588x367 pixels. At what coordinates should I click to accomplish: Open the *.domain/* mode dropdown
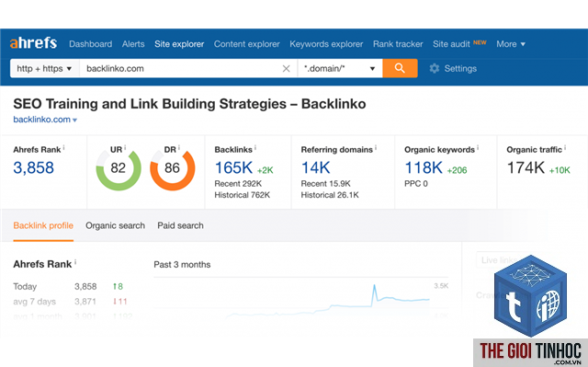340,69
